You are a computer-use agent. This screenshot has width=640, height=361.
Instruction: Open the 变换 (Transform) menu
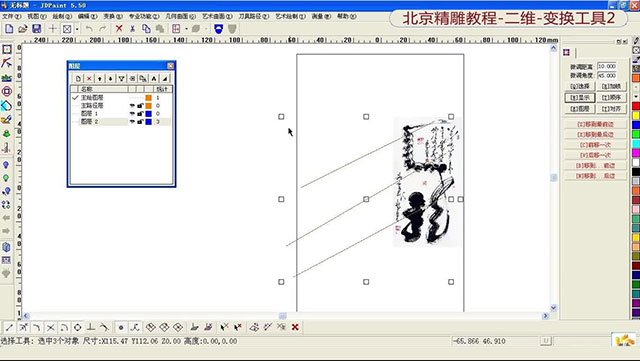113,16
